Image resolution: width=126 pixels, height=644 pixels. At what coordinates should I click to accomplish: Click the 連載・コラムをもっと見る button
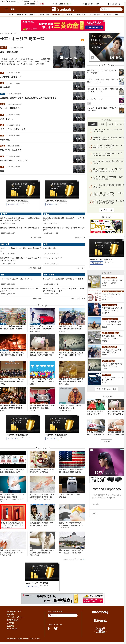click(107, 389)
